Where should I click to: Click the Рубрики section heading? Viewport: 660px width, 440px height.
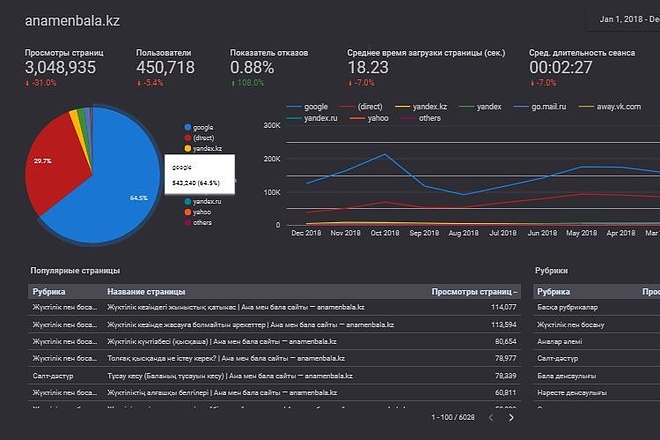click(551, 270)
